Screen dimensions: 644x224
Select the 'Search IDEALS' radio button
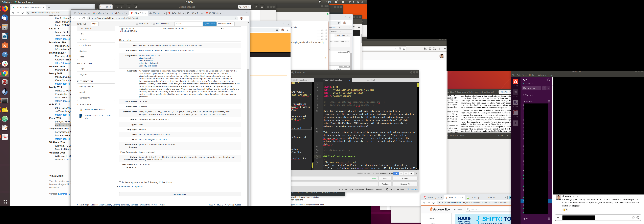point(137,24)
